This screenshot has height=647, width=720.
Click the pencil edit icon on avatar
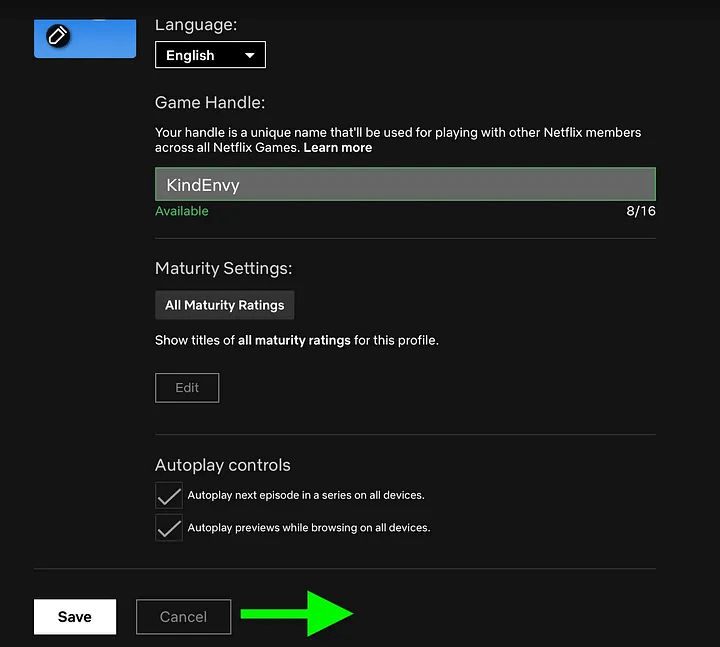coord(58,36)
